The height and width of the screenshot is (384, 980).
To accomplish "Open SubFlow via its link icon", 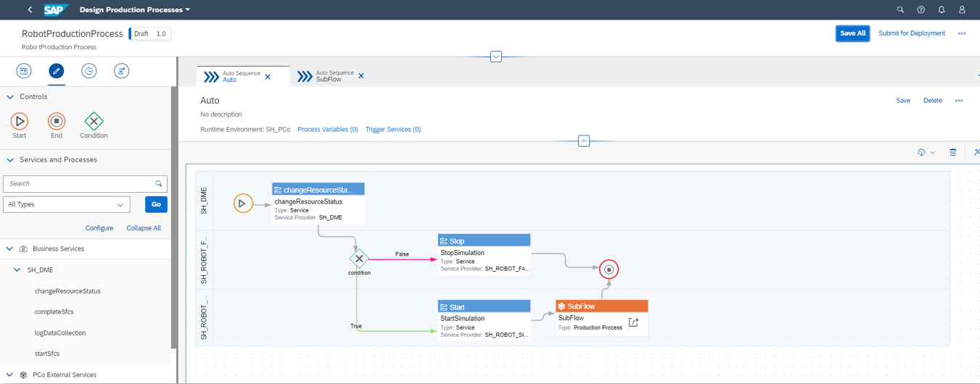I will (633, 322).
